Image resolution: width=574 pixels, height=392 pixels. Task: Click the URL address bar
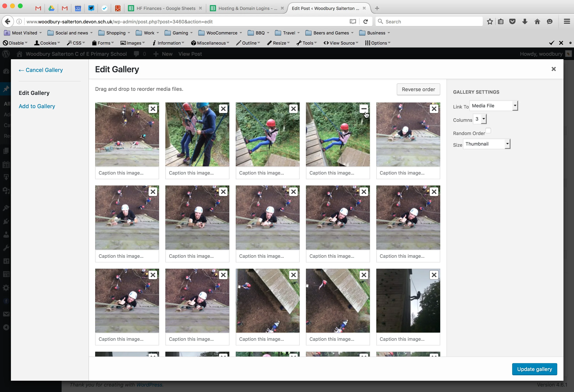tap(185, 21)
